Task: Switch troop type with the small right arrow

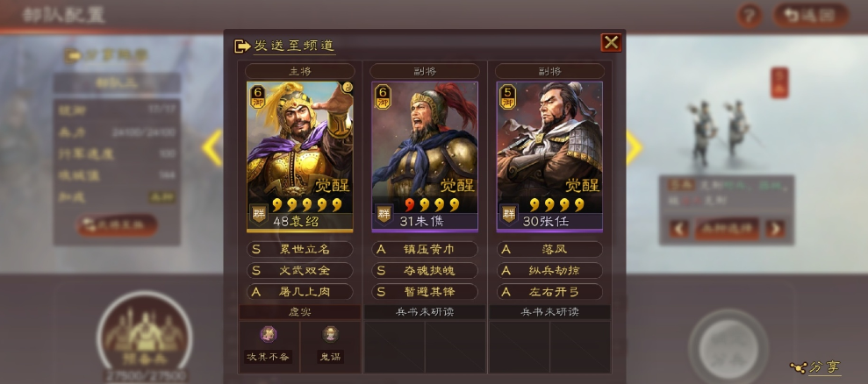Action: click(x=776, y=229)
